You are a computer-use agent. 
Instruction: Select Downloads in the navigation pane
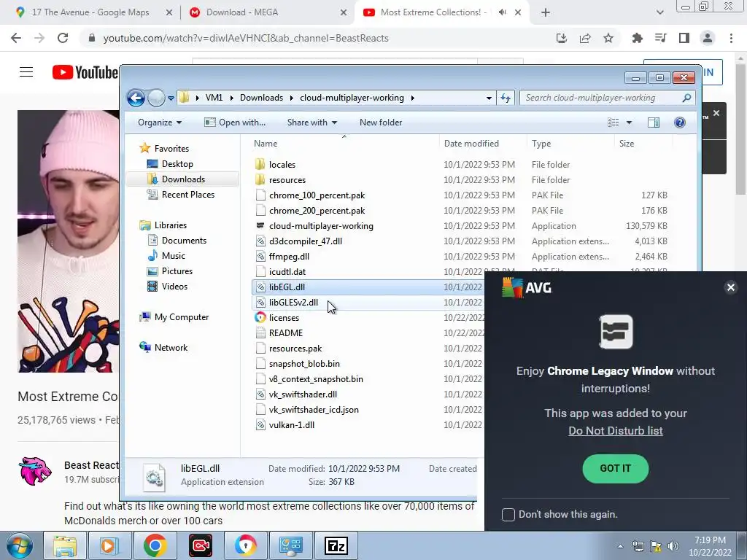tap(183, 179)
